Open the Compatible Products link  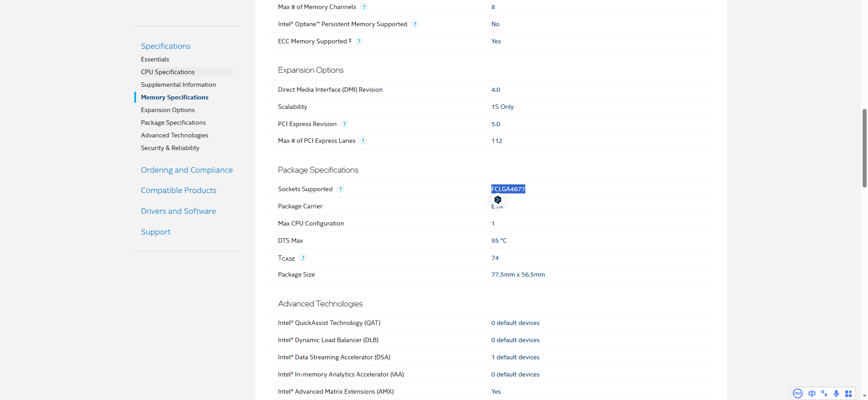(x=179, y=190)
